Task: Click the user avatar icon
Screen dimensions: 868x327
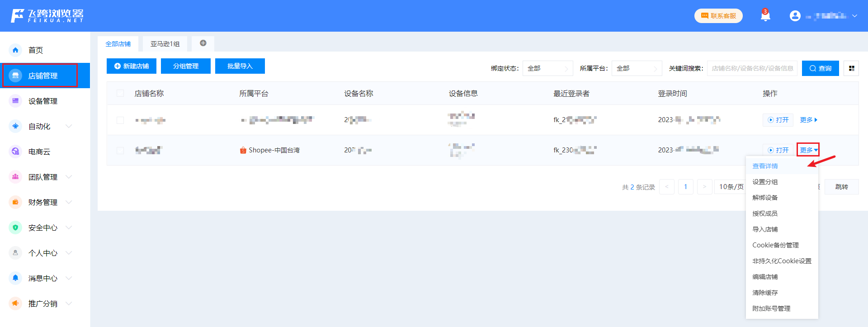Action: point(795,16)
